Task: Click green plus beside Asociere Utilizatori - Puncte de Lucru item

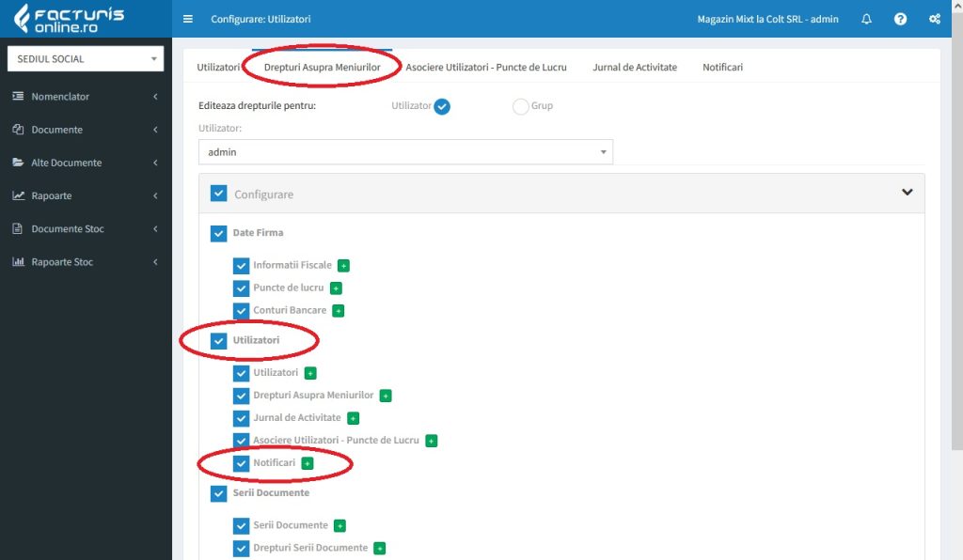Action: point(432,441)
